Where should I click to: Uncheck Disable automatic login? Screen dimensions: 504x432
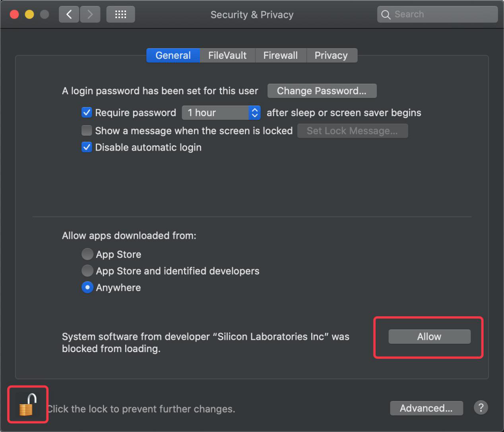pos(87,147)
